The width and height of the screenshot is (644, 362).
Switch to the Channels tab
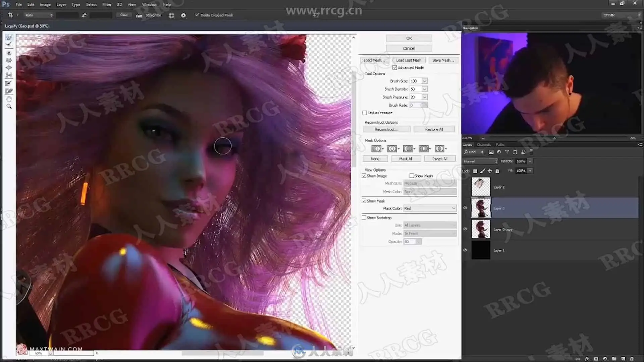click(x=483, y=145)
